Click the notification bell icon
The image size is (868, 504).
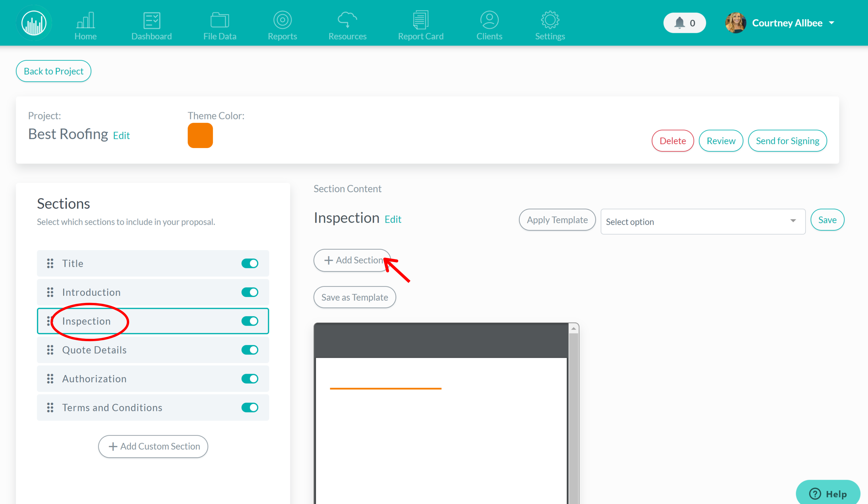679,23
